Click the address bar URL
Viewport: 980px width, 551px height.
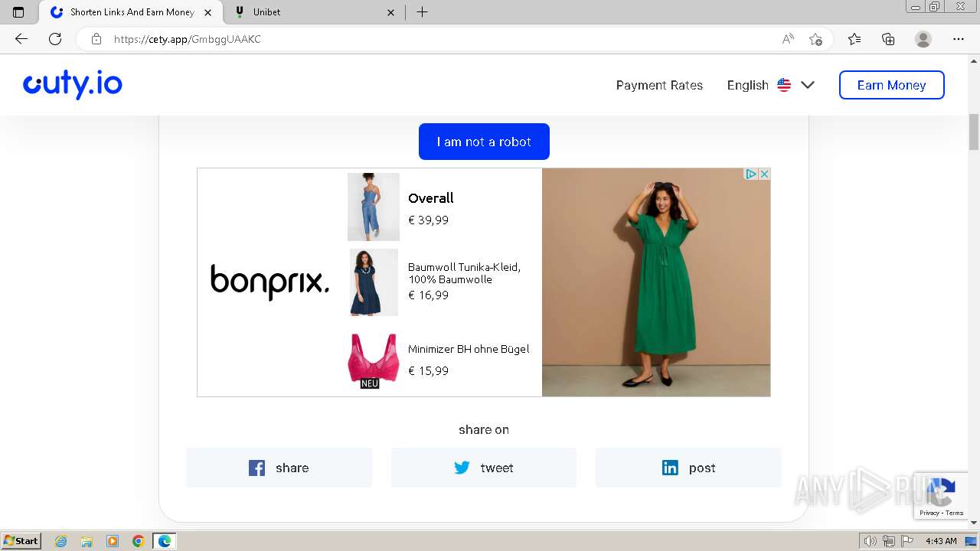point(188,39)
